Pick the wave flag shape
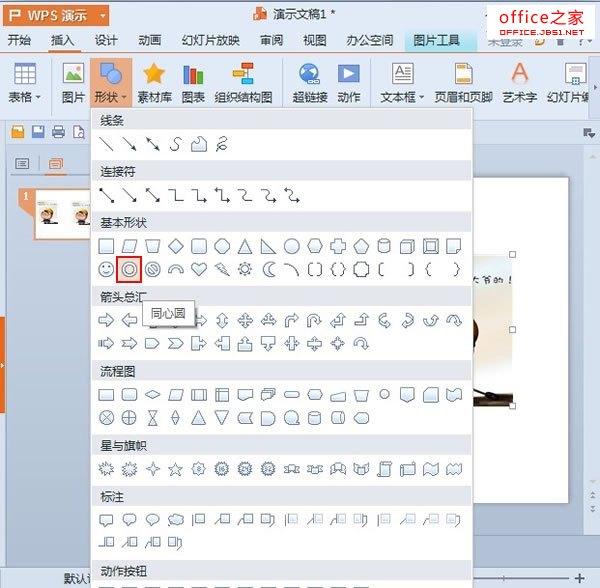This screenshot has width=600, height=588. 431,469
